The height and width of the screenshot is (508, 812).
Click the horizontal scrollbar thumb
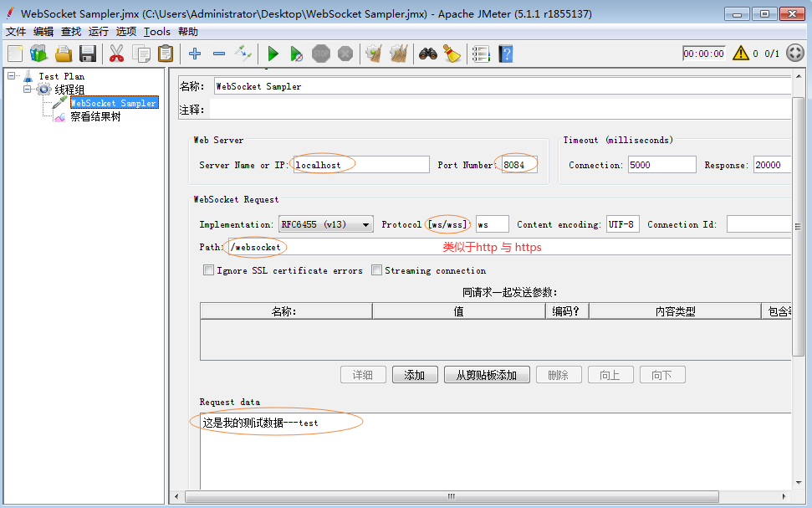click(x=452, y=496)
